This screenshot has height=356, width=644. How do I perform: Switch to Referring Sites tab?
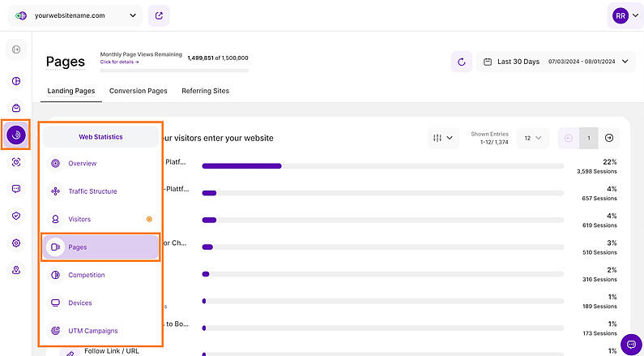(x=206, y=91)
